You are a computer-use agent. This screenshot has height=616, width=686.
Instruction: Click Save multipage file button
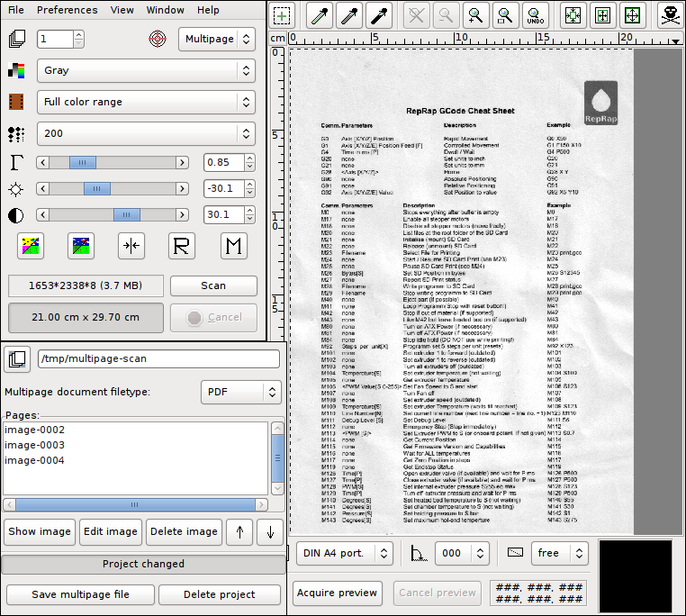[x=80, y=594]
